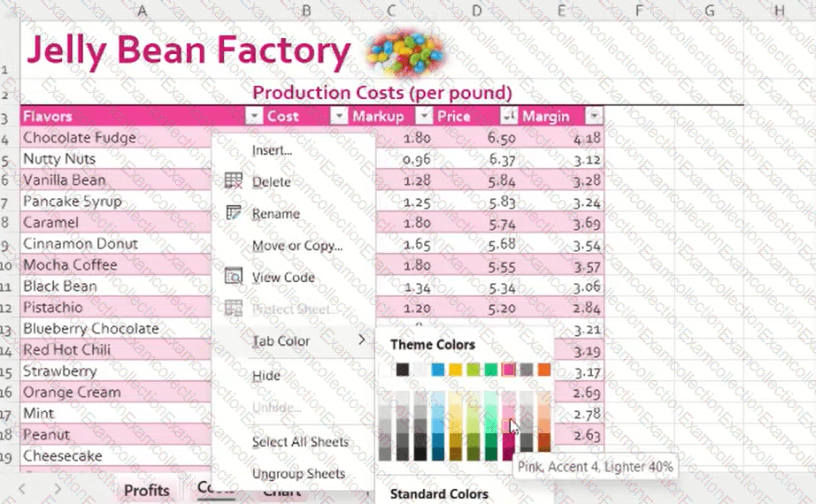Expand the Tab Color submenu
The height and width of the screenshot is (504, 816).
click(x=292, y=340)
